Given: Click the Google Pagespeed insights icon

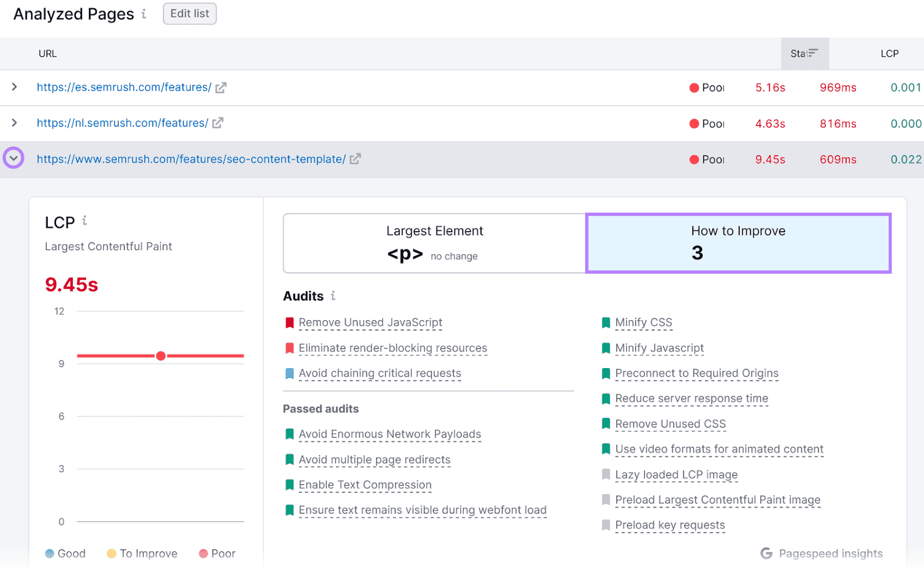Looking at the screenshot, I should pos(766,553).
